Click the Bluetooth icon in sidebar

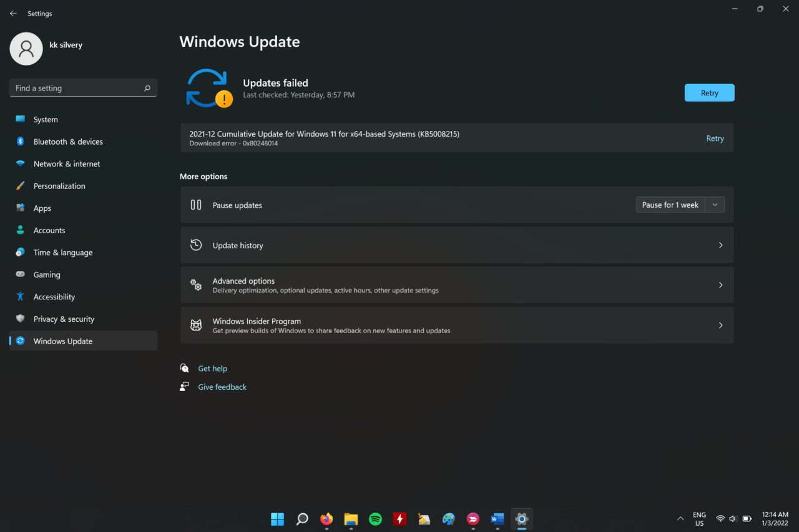pyautogui.click(x=21, y=142)
